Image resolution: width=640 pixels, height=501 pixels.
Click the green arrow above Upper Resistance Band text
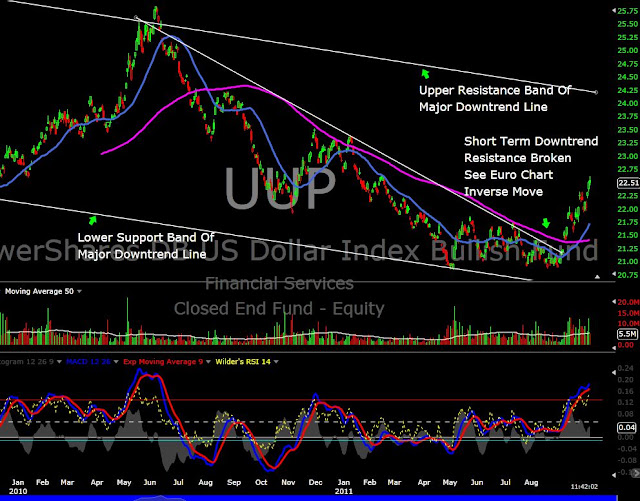click(x=425, y=74)
